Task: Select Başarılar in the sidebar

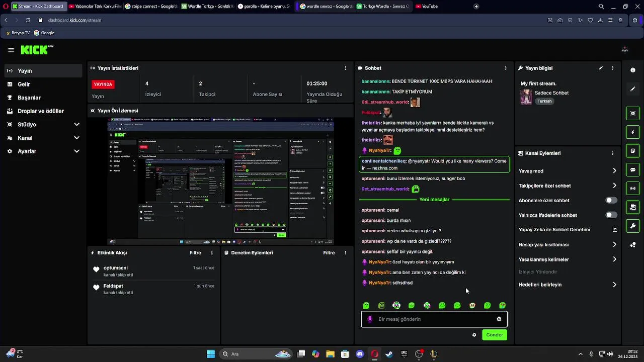Action: [x=43, y=98]
